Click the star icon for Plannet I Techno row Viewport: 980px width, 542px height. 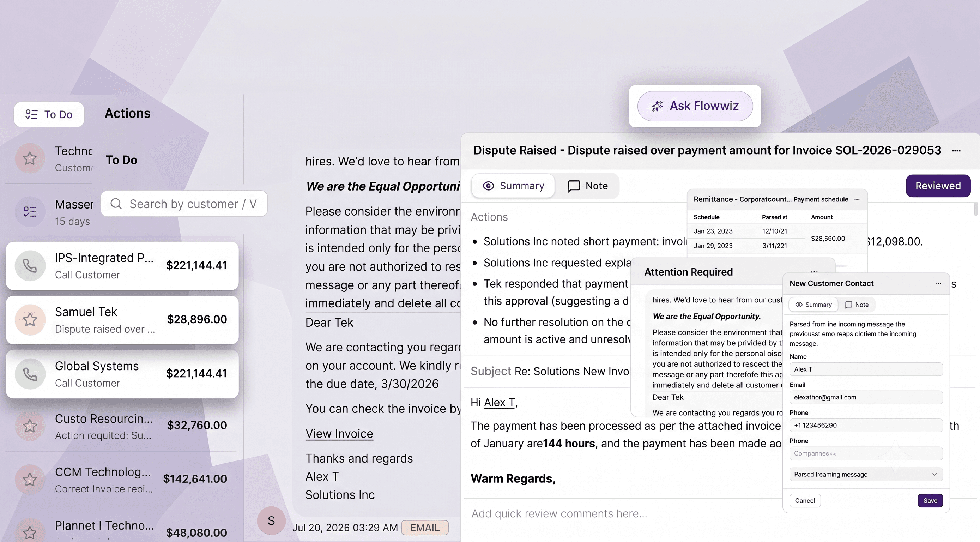pyautogui.click(x=30, y=532)
